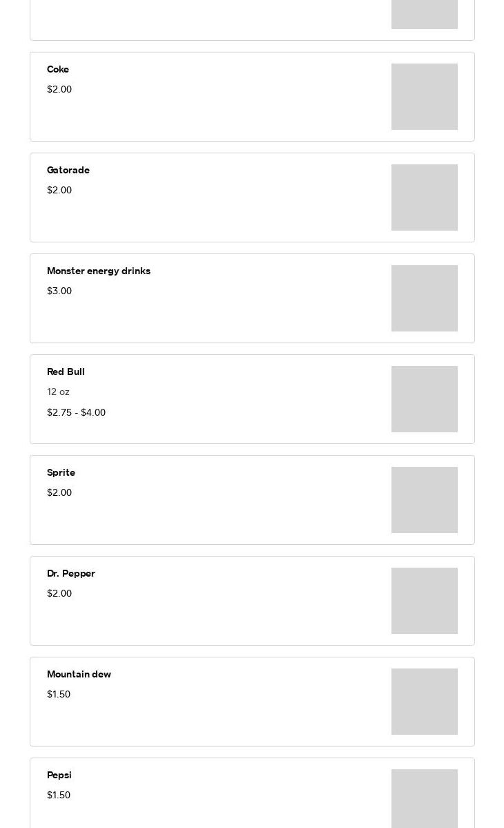Click the Red Bull item name
The image size is (504, 828).
[x=66, y=372]
